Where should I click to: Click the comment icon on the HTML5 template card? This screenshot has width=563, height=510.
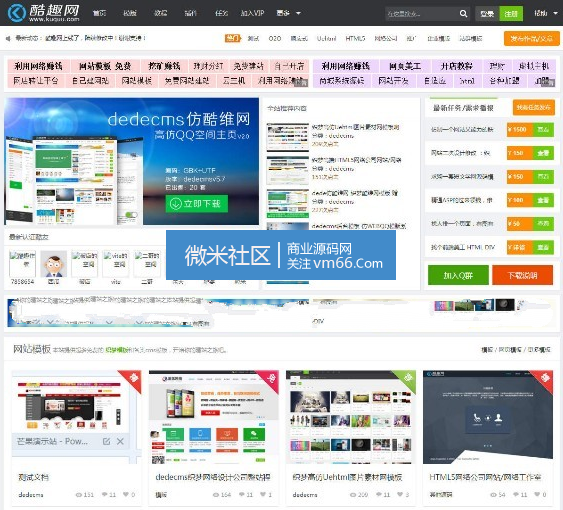tap(515, 494)
